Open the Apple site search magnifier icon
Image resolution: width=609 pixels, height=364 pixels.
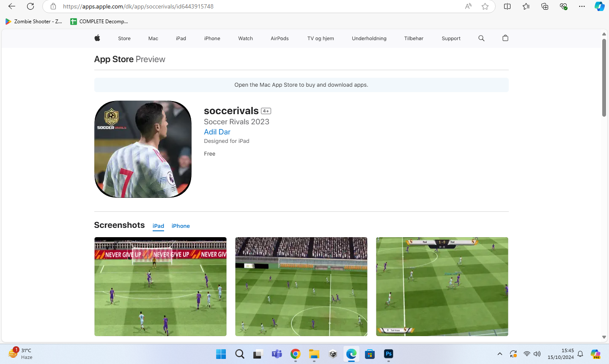(x=481, y=38)
